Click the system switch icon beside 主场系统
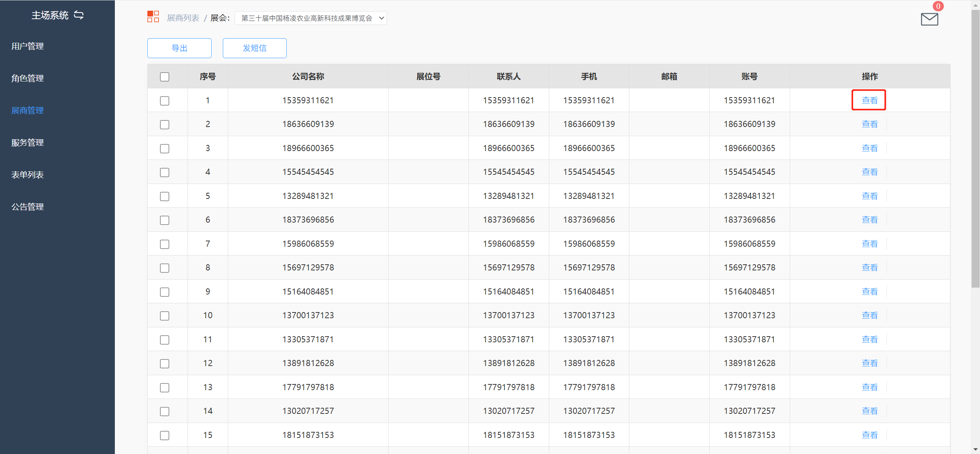Image resolution: width=980 pixels, height=454 pixels. (78, 15)
